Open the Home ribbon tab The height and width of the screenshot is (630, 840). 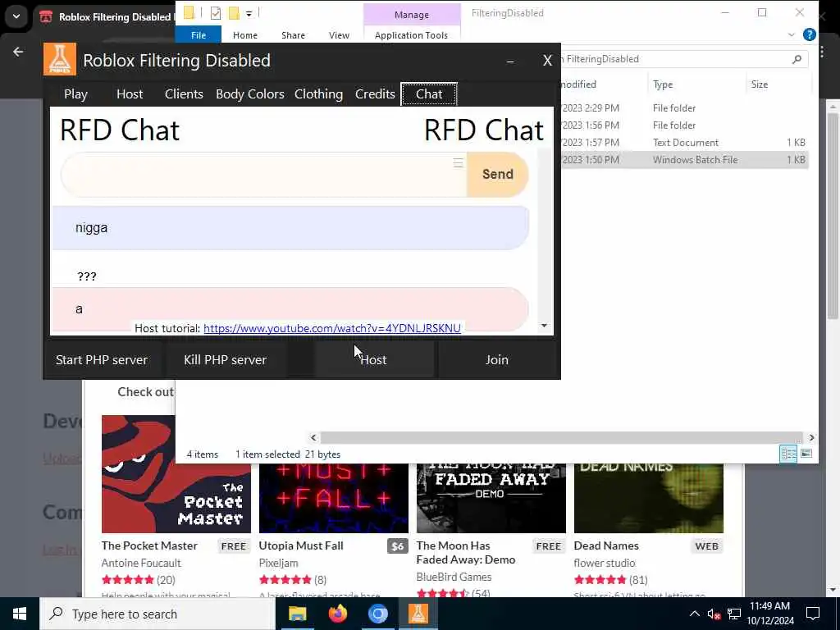pos(245,34)
